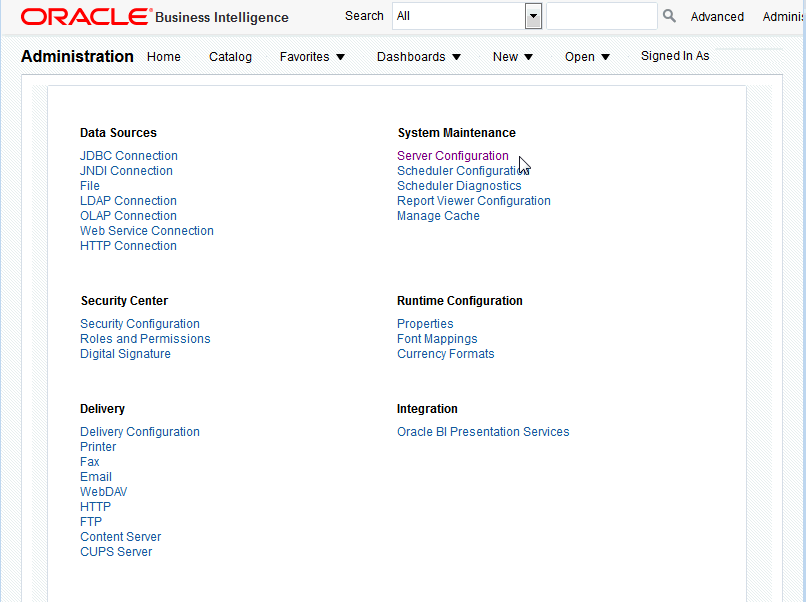Expand the New dropdown menu
Screen dimensions: 806x602
512,57
